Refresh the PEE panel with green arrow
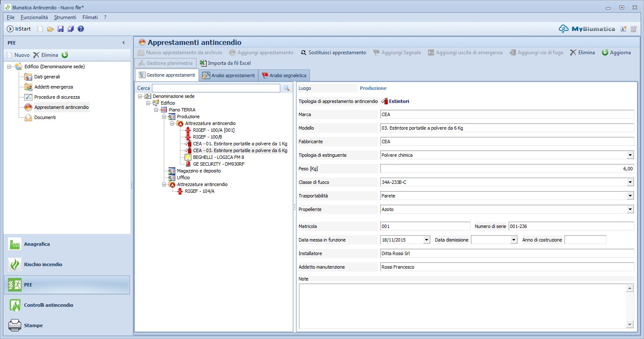Screen dimensions: 644x339 tap(65, 55)
